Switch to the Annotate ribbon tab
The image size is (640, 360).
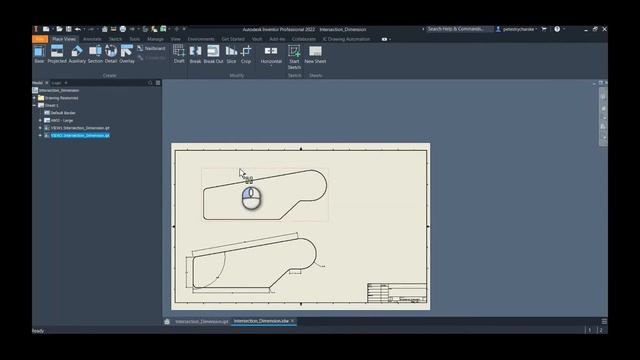pos(92,39)
